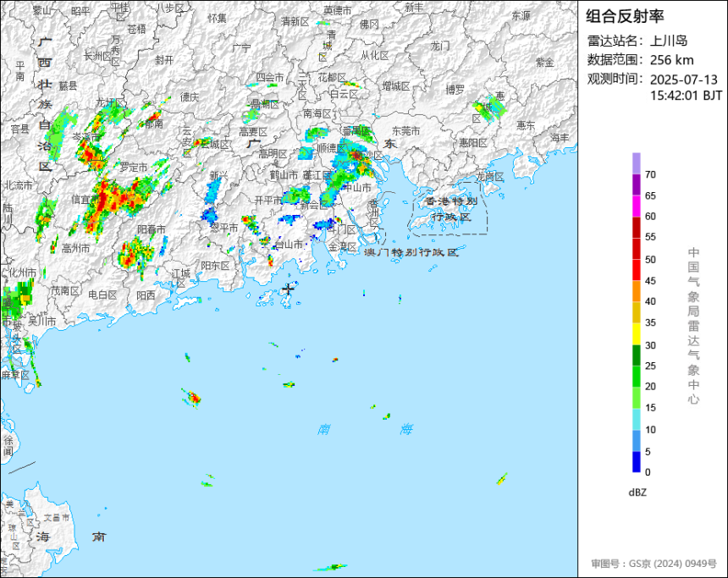Select the 阳东区 district label
The image size is (728, 578).
[215, 266]
